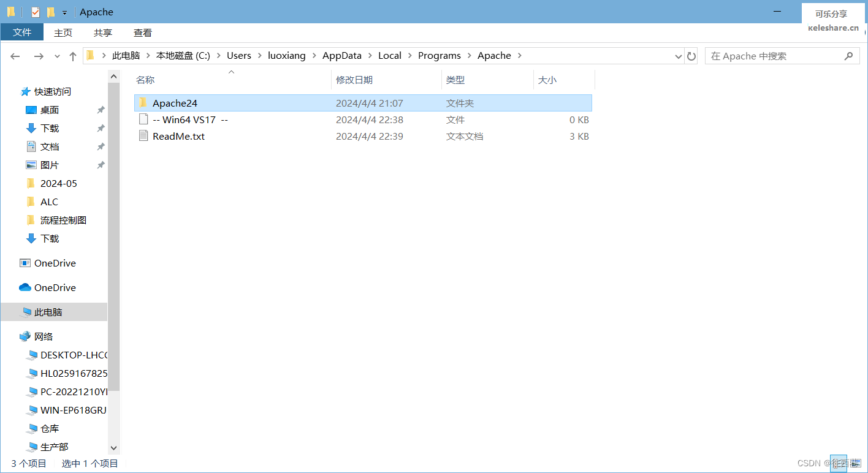This screenshot has width=868, height=473.
Task: Open address bar history dropdown
Action: (678, 56)
